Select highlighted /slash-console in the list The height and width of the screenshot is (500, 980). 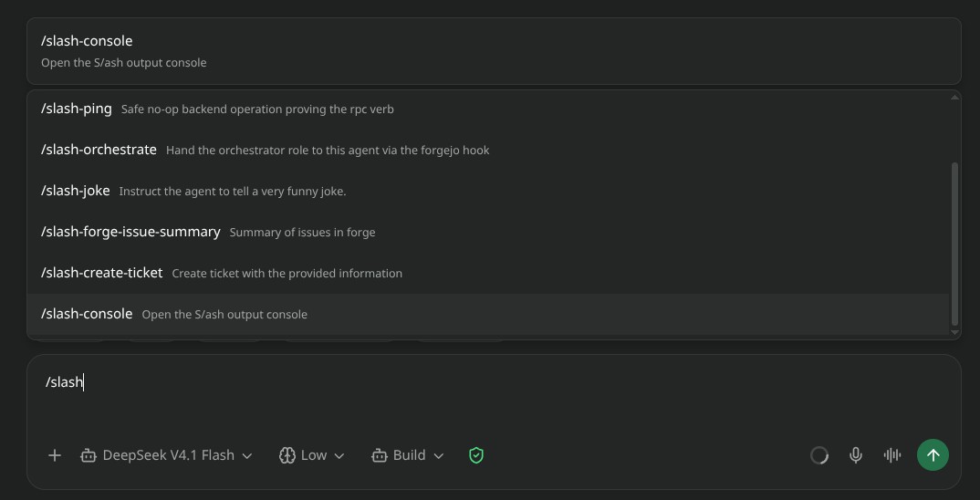(488, 314)
